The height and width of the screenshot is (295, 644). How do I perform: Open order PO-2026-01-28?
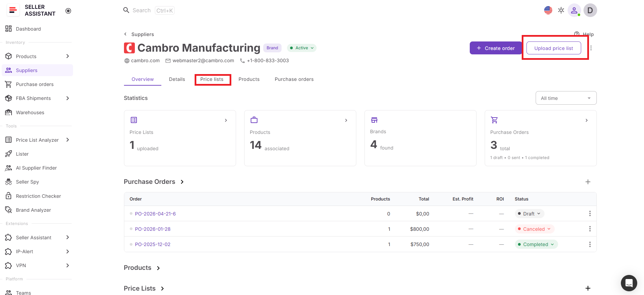point(153,229)
